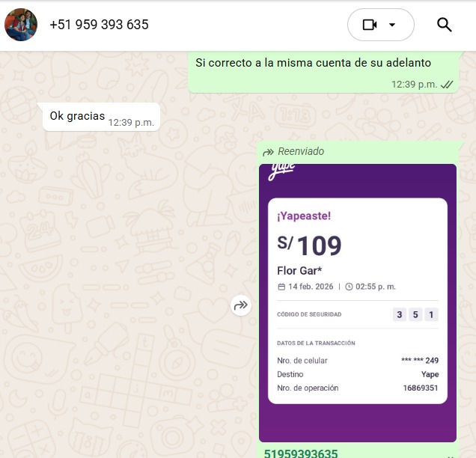Click the calendar icon by 14 feb. 2026

click(x=281, y=287)
